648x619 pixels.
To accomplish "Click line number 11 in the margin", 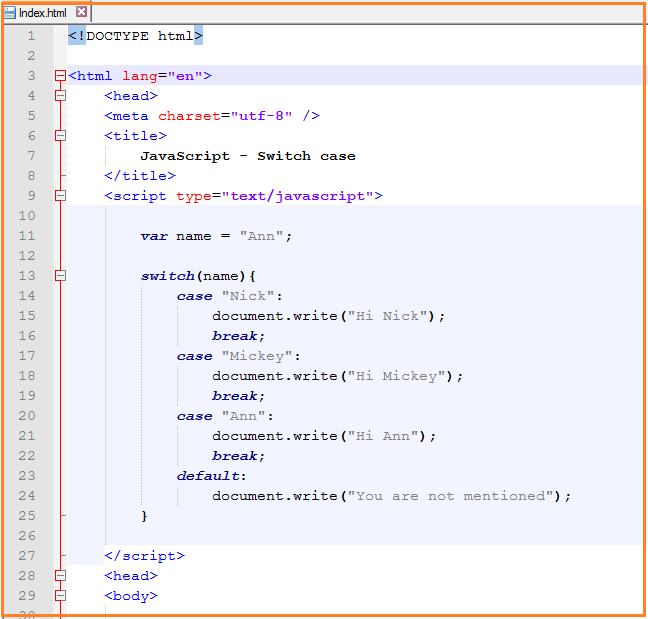I will click(26, 236).
